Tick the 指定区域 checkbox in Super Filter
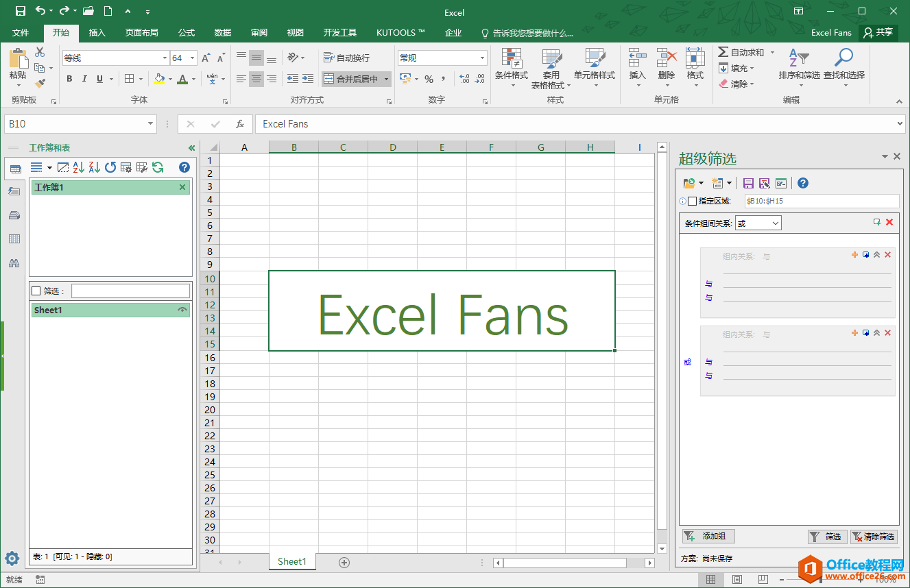The image size is (910, 588). (x=692, y=201)
